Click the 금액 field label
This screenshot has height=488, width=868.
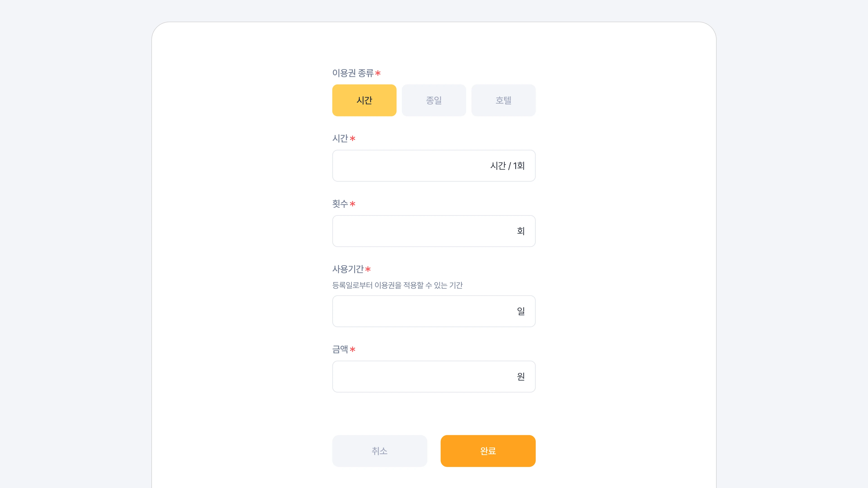340,349
